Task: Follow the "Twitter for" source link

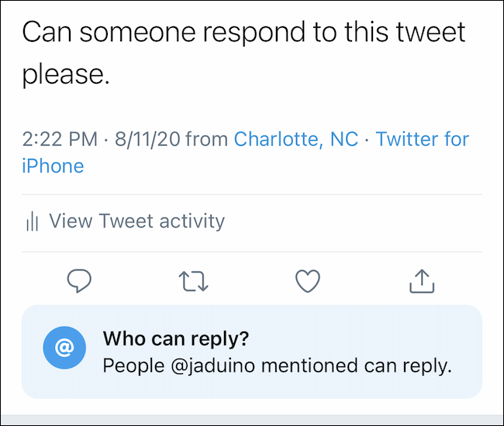Action: [x=423, y=139]
